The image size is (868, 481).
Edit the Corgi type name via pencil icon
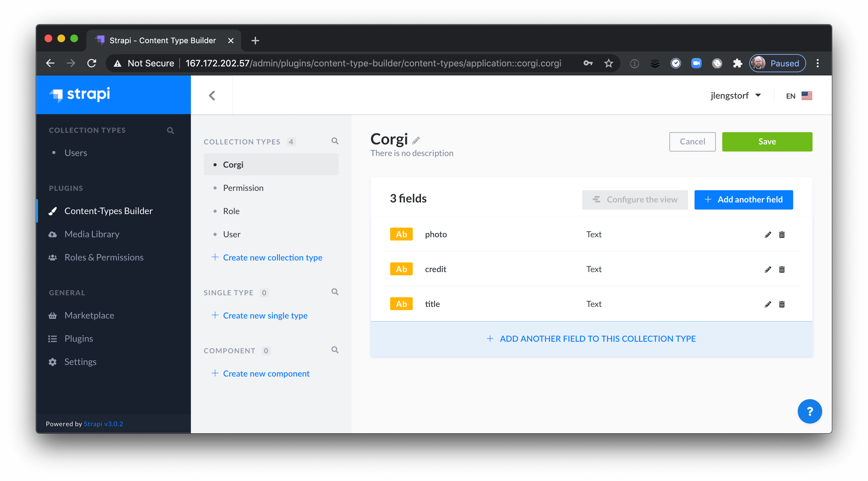pos(417,140)
